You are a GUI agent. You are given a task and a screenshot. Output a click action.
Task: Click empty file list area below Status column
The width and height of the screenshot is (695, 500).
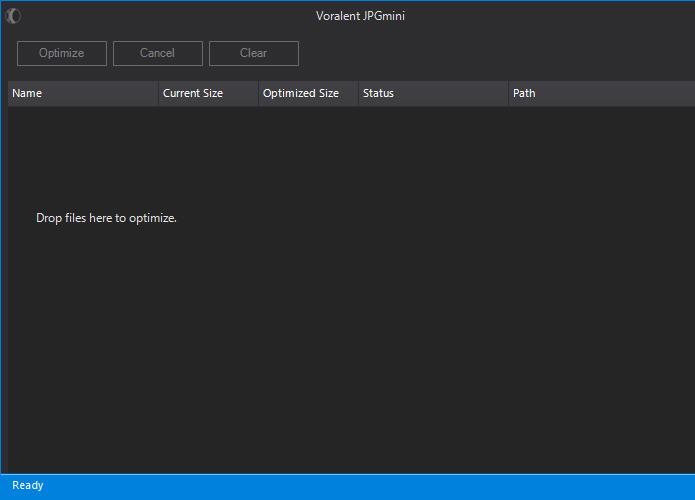432,300
